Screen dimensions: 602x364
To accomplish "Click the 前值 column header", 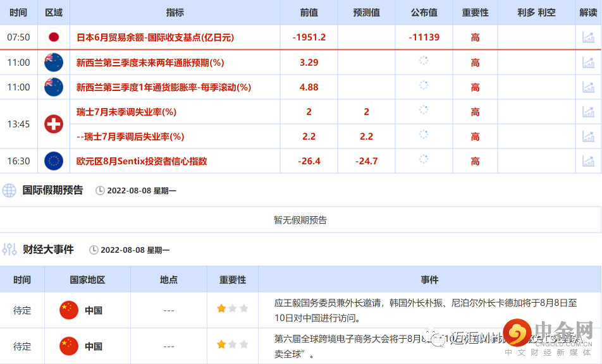I will (x=309, y=13).
